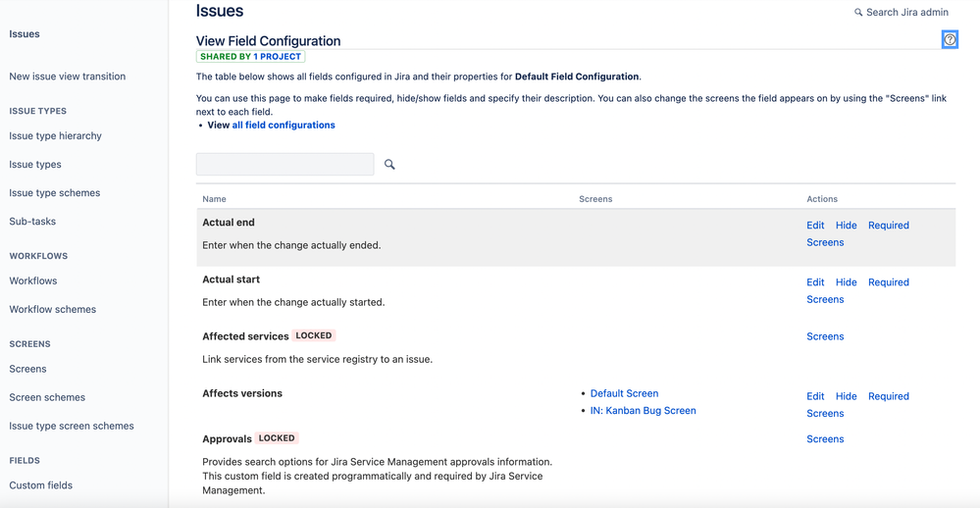Image resolution: width=980 pixels, height=508 pixels.
Task: Open New issue view transition
Action: click(68, 76)
